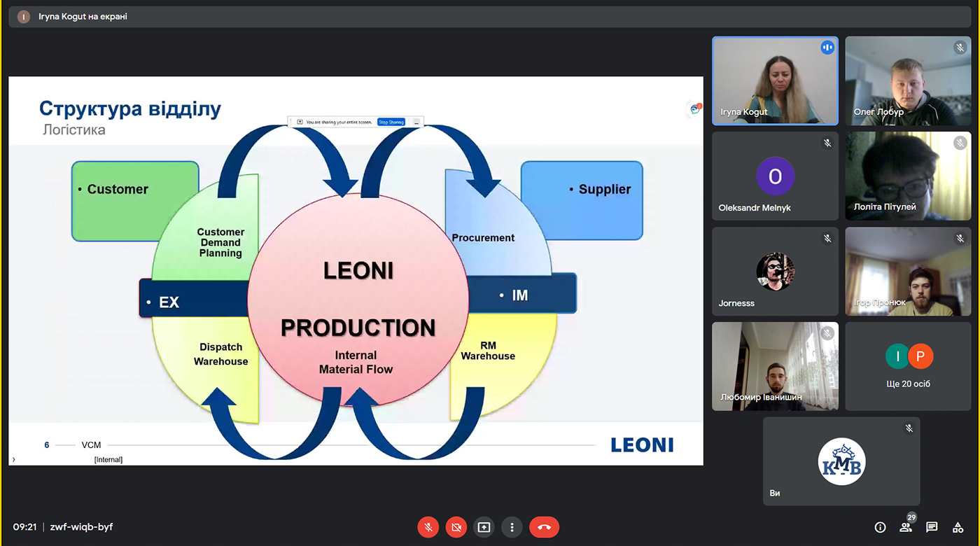980x546 pixels.
Task: Select Iryna Kogut video tile
Action: (x=775, y=80)
